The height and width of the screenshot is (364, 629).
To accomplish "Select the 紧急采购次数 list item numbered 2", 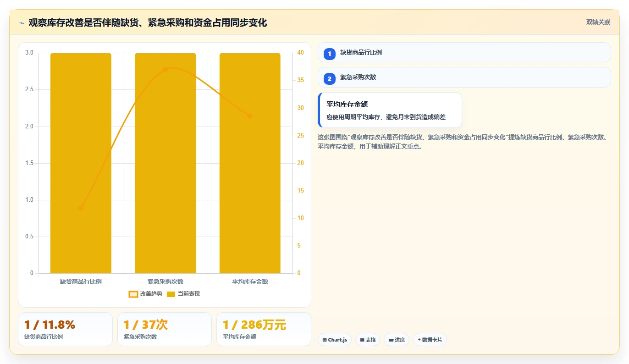I will (x=464, y=77).
